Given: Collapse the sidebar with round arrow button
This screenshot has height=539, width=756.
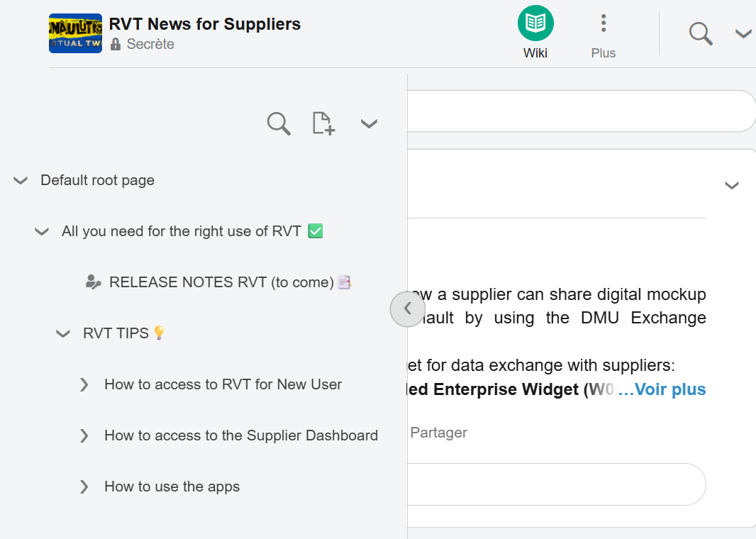Looking at the screenshot, I should (x=407, y=309).
